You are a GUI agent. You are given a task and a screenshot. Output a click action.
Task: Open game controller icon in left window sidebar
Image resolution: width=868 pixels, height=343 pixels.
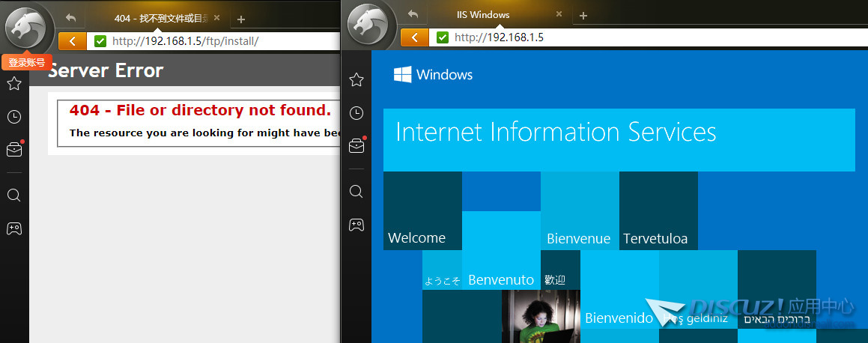click(x=14, y=228)
